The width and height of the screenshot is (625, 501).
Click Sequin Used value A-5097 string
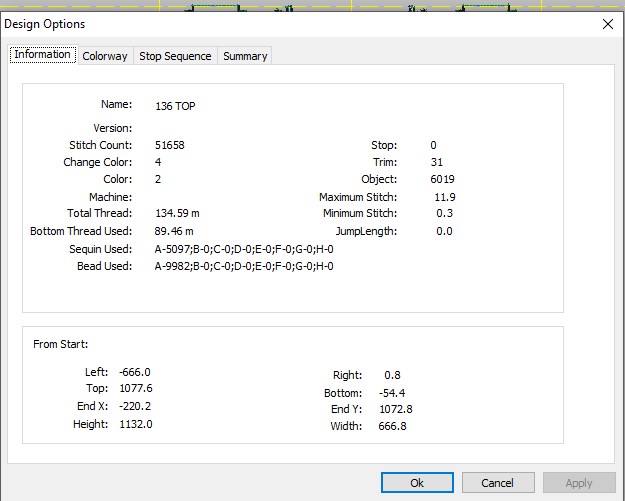244,249
